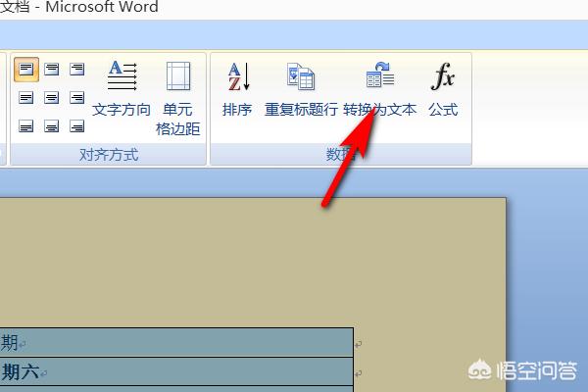Toggle 重复标题行 repeat header rows
Image resolution: width=588 pixels, height=392 pixels.
[x=301, y=89]
